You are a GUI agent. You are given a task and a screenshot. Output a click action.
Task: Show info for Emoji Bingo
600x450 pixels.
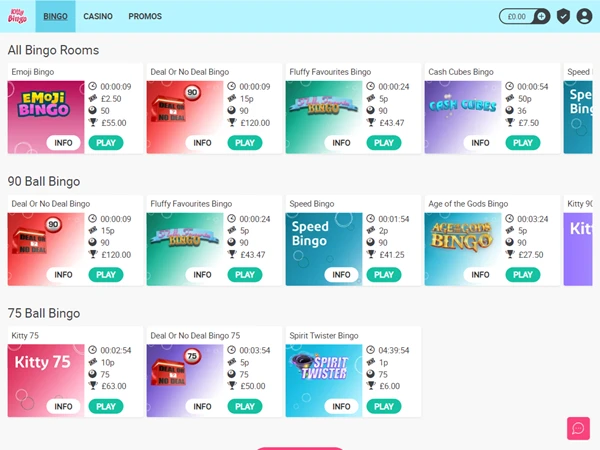63,143
